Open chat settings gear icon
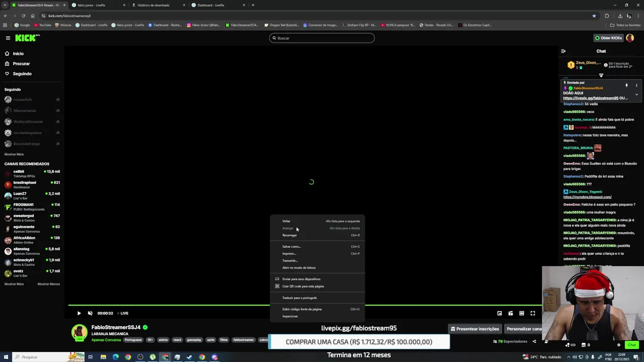644x362 pixels. (x=619, y=345)
